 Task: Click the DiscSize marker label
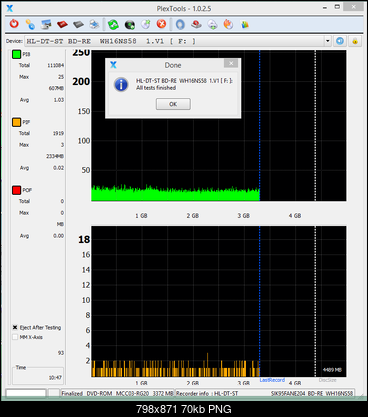327,380
